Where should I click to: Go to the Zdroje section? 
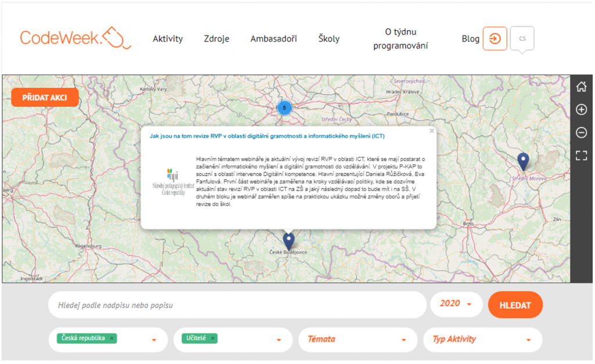point(216,39)
